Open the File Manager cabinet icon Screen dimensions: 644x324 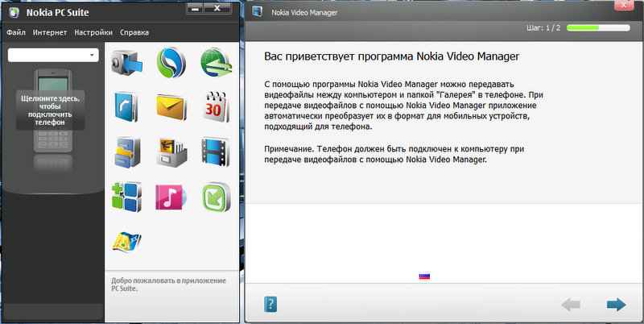point(127,152)
